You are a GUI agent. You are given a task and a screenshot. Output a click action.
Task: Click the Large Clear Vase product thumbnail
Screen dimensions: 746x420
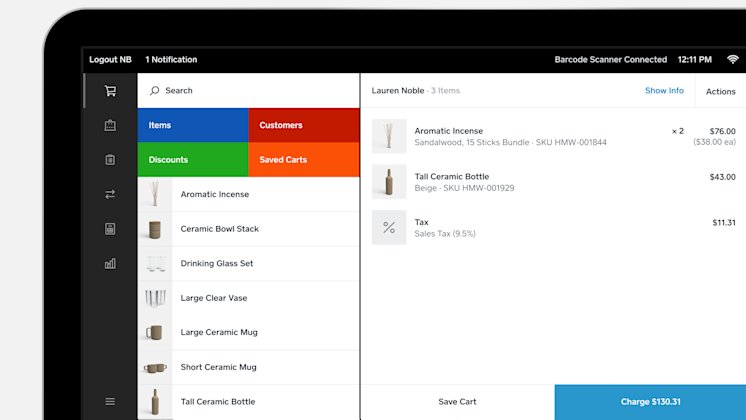155,298
